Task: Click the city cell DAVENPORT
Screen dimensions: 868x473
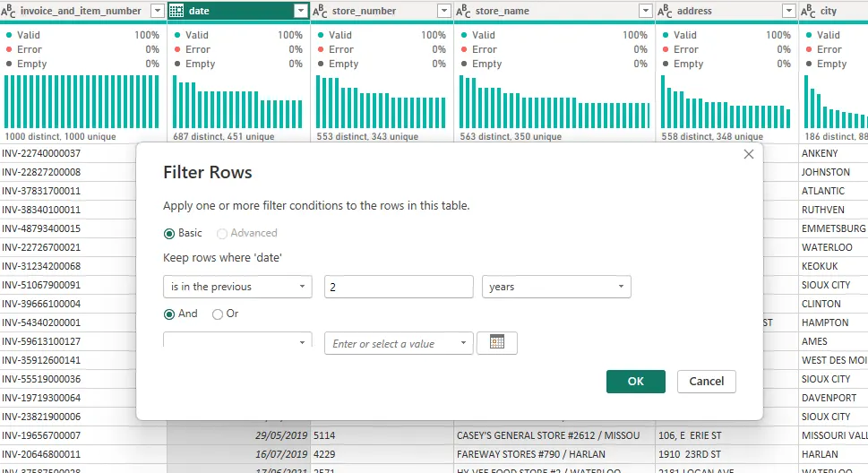Action: pos(834,399)
